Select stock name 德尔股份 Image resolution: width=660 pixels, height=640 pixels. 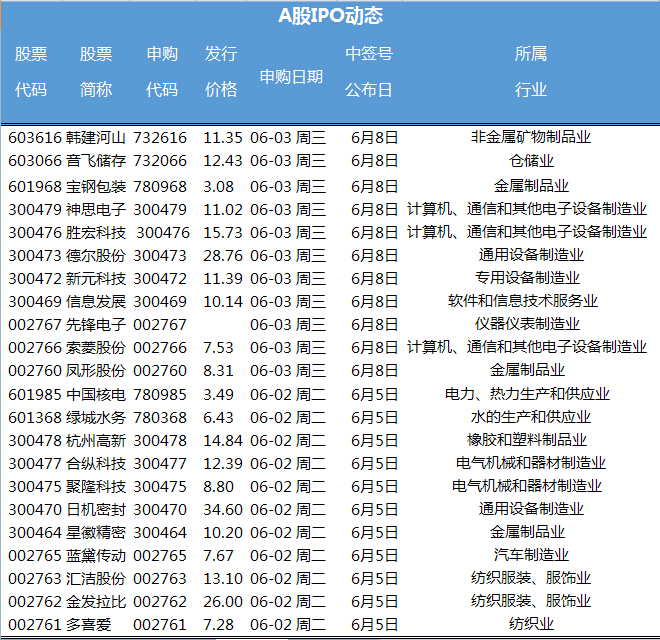coord(96,256)
